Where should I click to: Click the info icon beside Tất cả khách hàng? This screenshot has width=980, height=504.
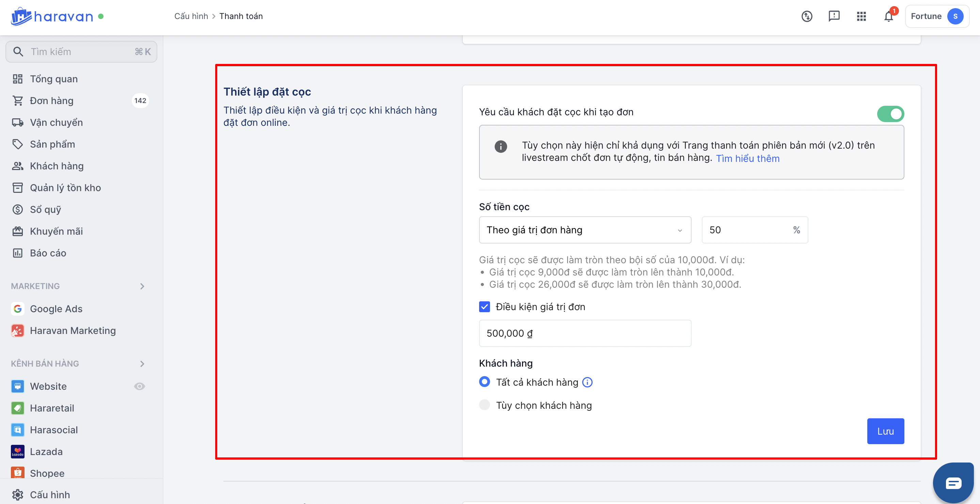(x=587, y=382)
